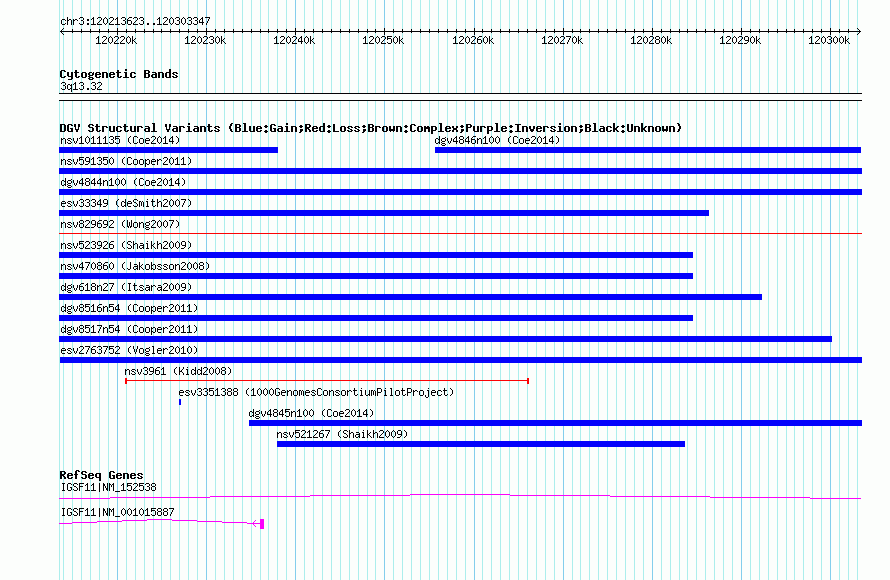Click the 120300k ruler position
The height and width of the screenshot is (580, 890).
[x=829, y=40]
